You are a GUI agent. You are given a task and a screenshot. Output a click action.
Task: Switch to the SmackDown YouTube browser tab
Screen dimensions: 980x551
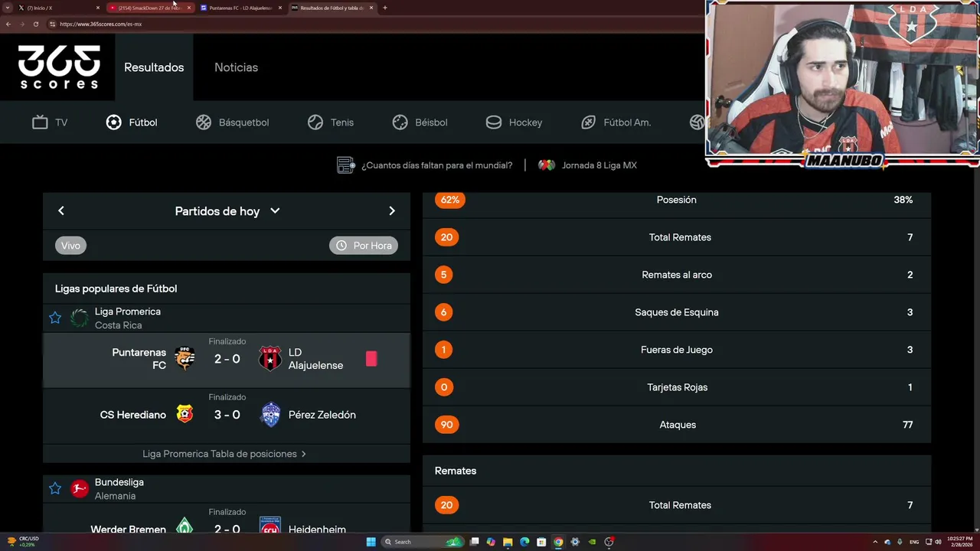(x=149, y=8)
